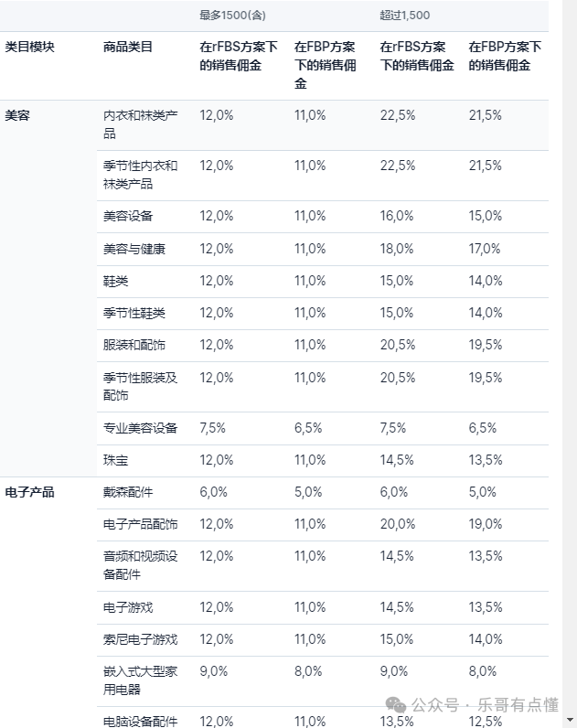Click the scrollbar down arrow

tap(571, 720)
